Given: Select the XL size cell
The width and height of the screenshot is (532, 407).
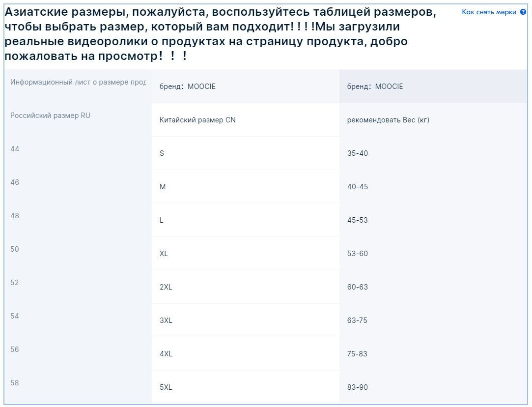Looking at the screenshot, I should [x=246, y=254].
